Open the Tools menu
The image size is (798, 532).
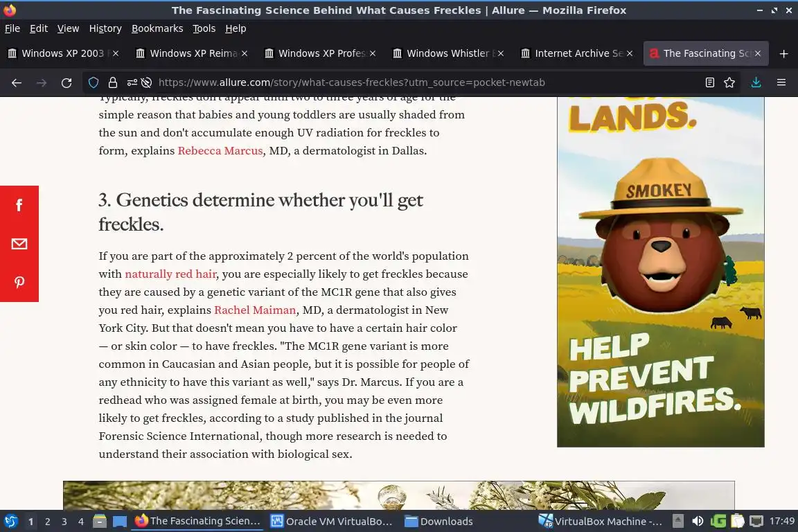(204, 28)
